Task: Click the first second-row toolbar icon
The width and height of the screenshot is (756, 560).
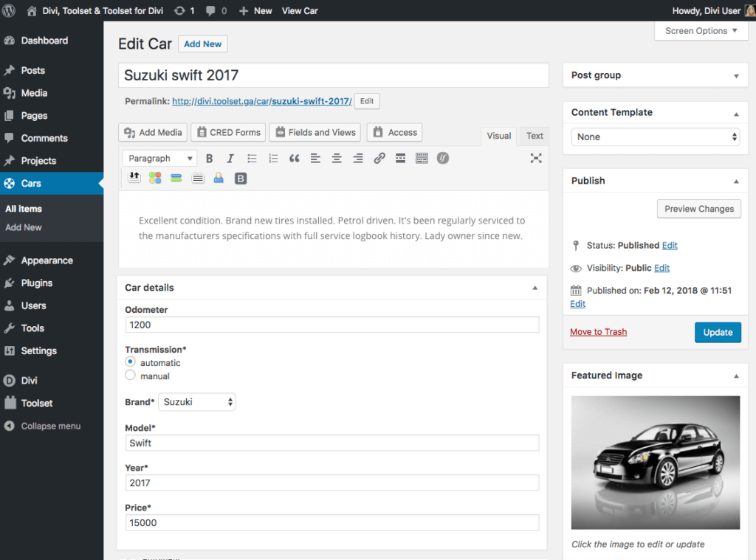Action: pos(134,178)
